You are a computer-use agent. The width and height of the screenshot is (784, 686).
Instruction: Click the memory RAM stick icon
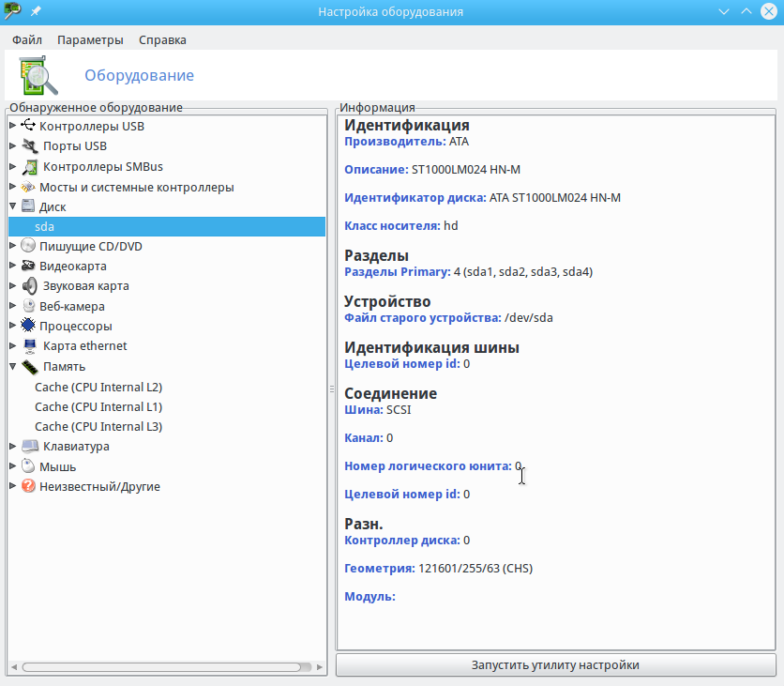click(30, 367)
